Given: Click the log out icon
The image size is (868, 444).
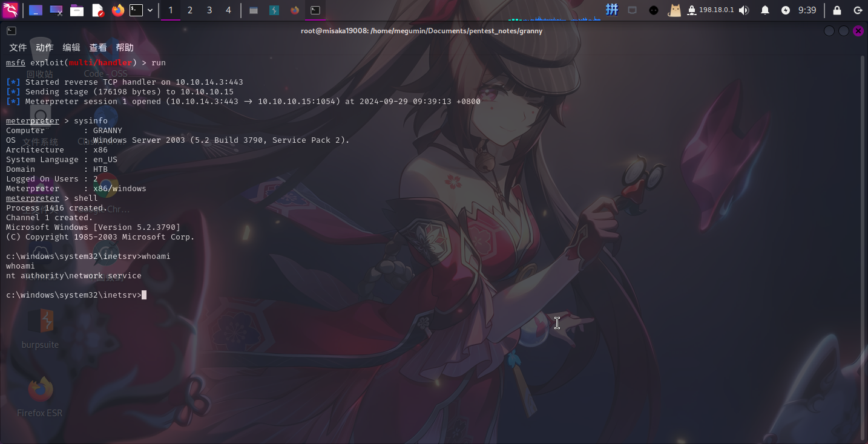Looking at the screenshot, I should (858, 10).
